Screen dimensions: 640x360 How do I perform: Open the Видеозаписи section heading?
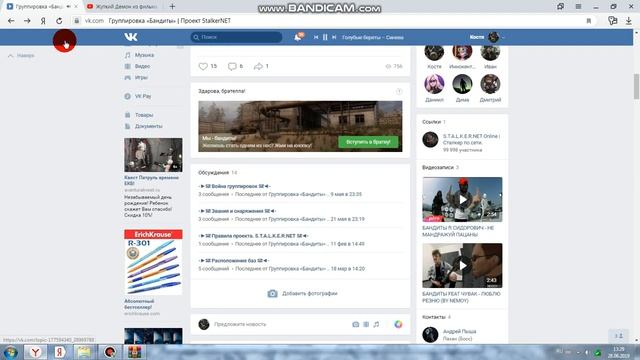(438, 167)
